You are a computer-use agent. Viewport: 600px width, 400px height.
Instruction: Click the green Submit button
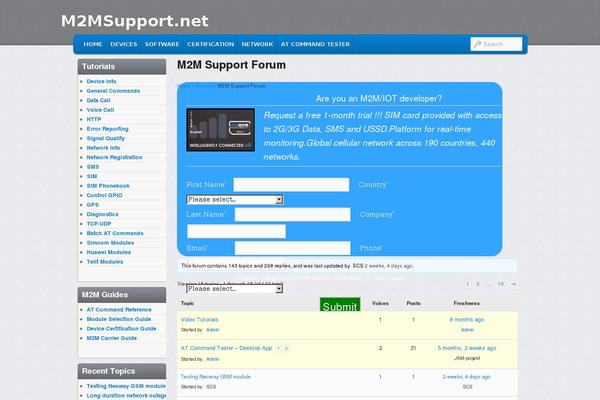[x=340, y=305]
